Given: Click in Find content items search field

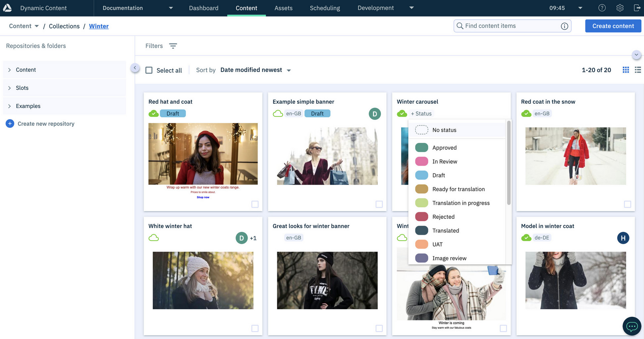Looking at the screenshot, I should 512,26.
